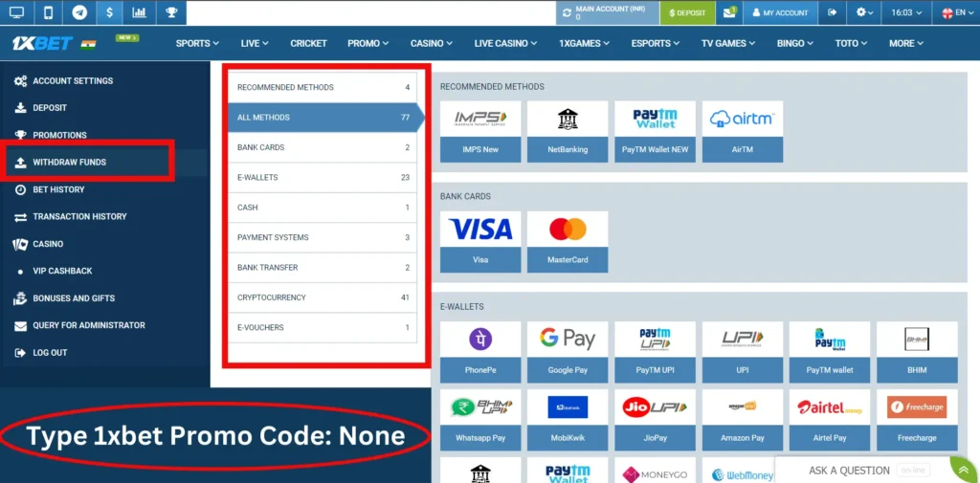Click the dollar payments icon in top bar

(109, 12)
